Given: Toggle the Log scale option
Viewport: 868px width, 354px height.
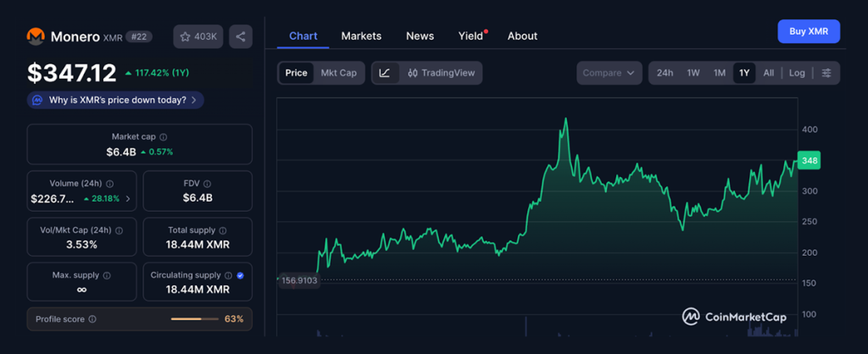Looking at the screenshot, I should pos(797,73).
